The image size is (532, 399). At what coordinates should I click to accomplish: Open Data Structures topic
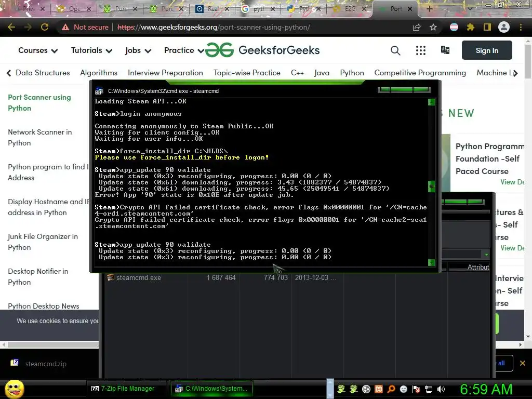pyautogui.click(x=43, y=73)
